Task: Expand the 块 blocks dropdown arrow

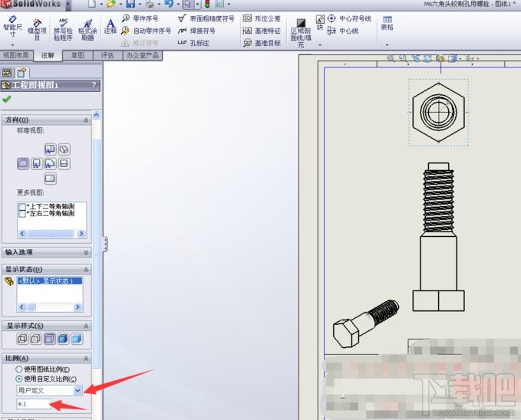Action: [320, 44]
